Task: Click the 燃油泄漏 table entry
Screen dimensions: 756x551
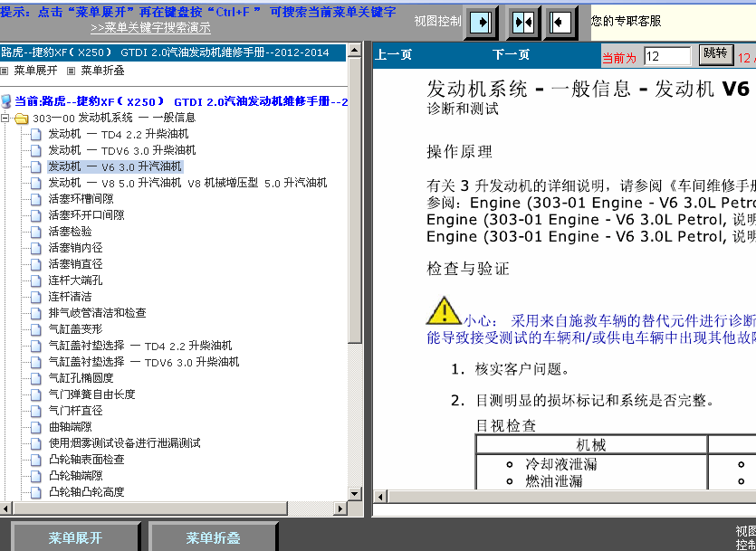Action: coord(554,481)
